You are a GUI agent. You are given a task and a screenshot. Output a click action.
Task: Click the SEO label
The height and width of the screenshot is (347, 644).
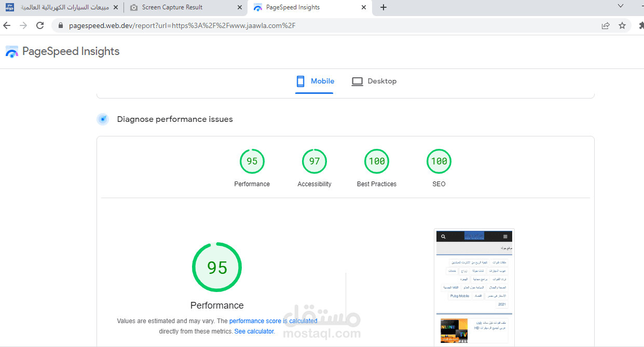pos(439,184)
